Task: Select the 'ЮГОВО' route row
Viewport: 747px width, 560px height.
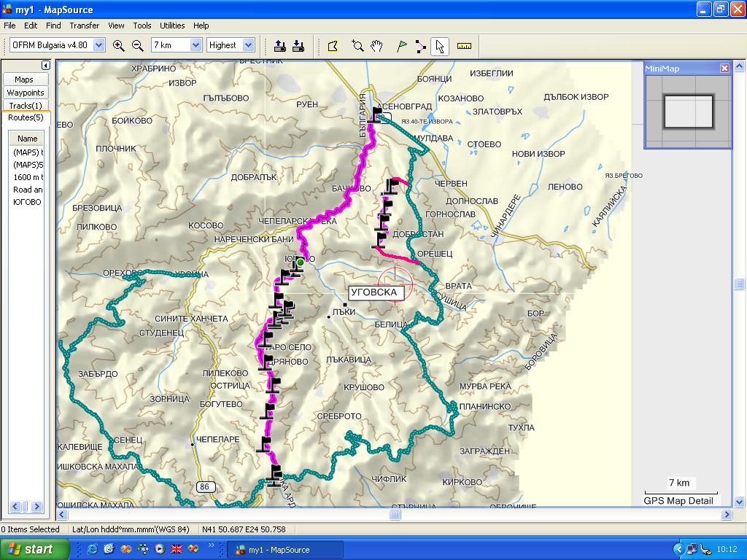Action: point(27,202)
